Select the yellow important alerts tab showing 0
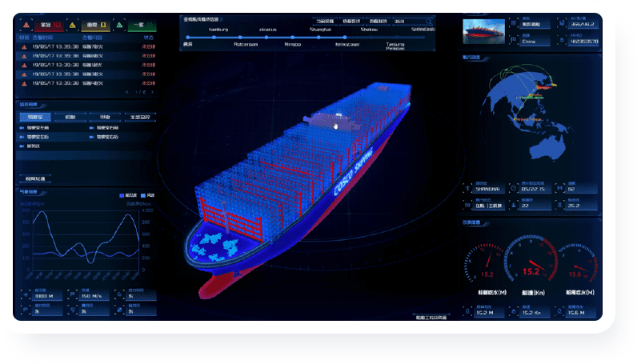637x364 pixels. click(96, 25)
